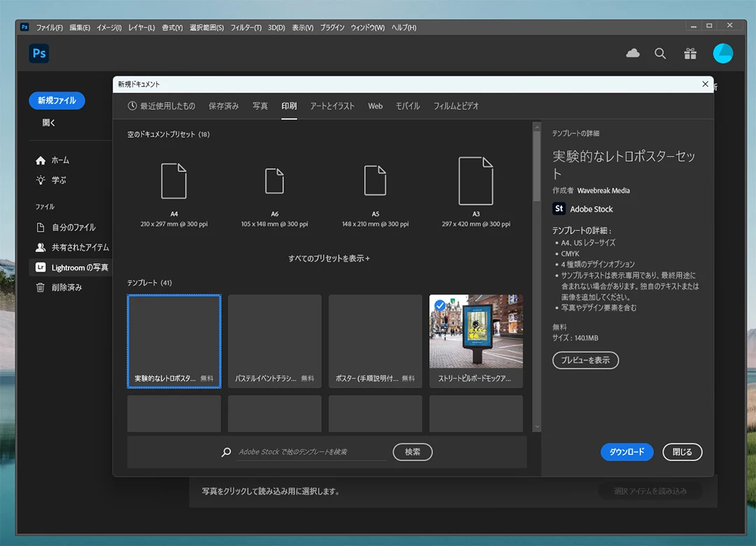
Task: Close the 新規ドキュメント dialog with X
Action: pyautogui.click(x=705, y=84)
